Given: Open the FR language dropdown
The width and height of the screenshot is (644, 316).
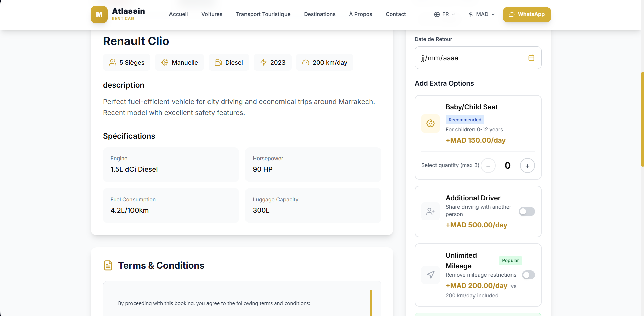Looking at the screenshot, I should [x=445, y=14].
